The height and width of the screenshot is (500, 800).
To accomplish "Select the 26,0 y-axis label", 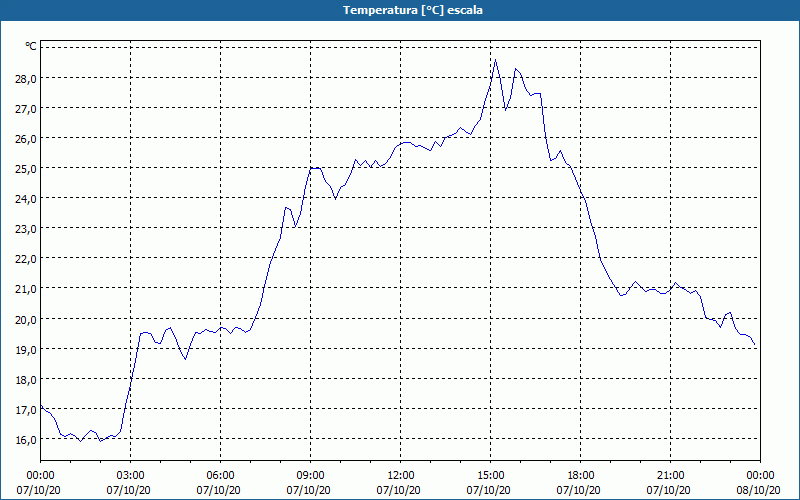I will click(x=26, y=138).
